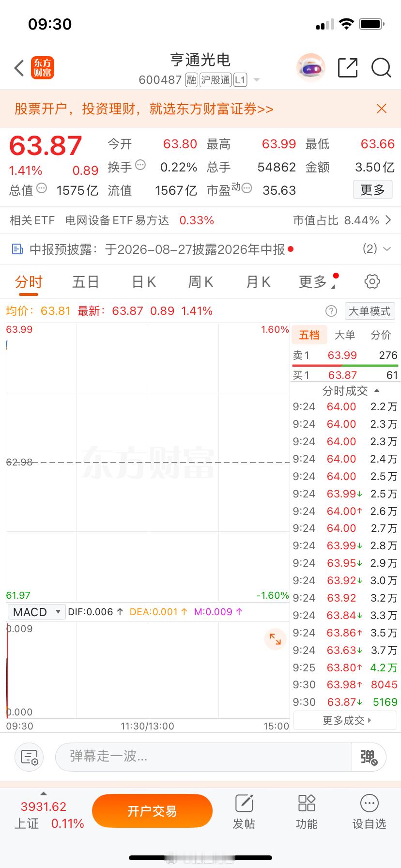Open the search magnifier icon

pyautogui.click(x=381, y=68)
